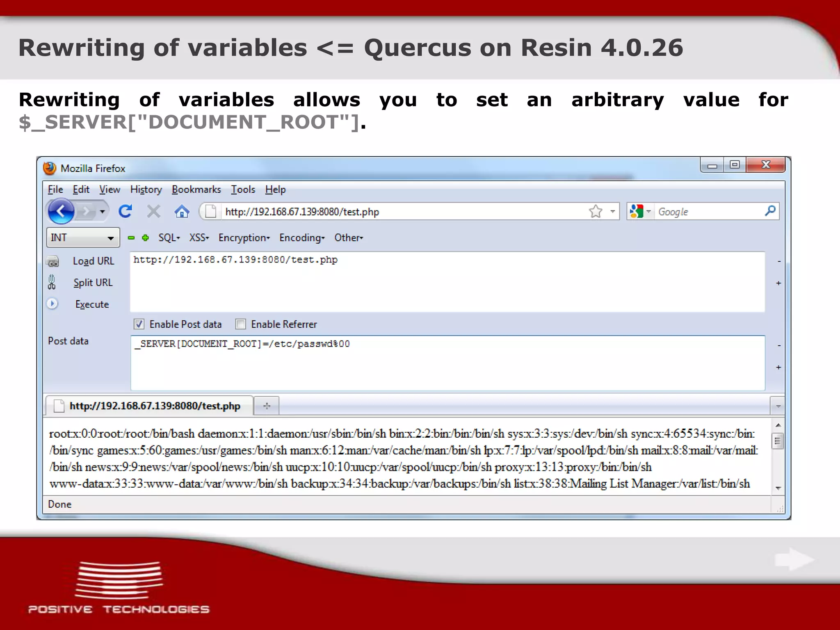Click the Split URL label
840x630 pixels.
pos(93,283)
